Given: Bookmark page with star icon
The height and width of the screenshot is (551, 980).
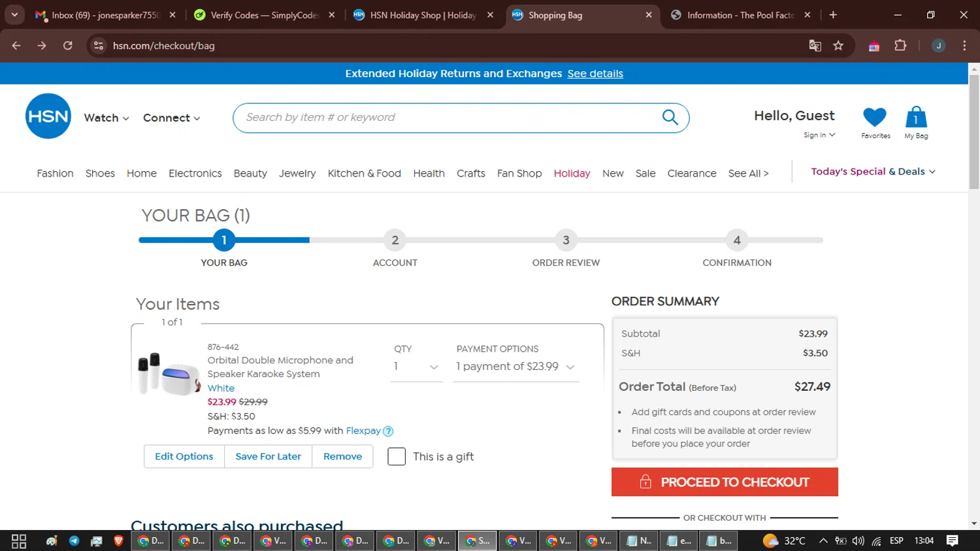Looking at the screenshot, I should click(x=838, y=46).
